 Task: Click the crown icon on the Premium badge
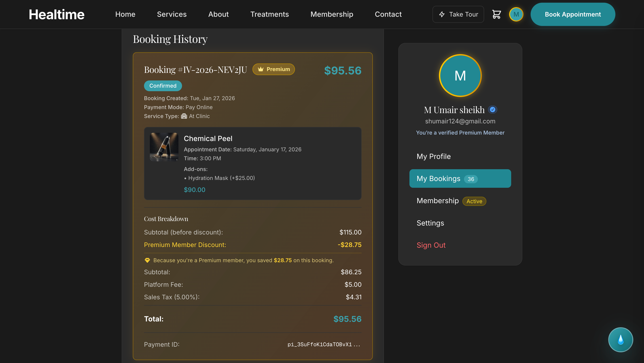(x=261, y=69)
